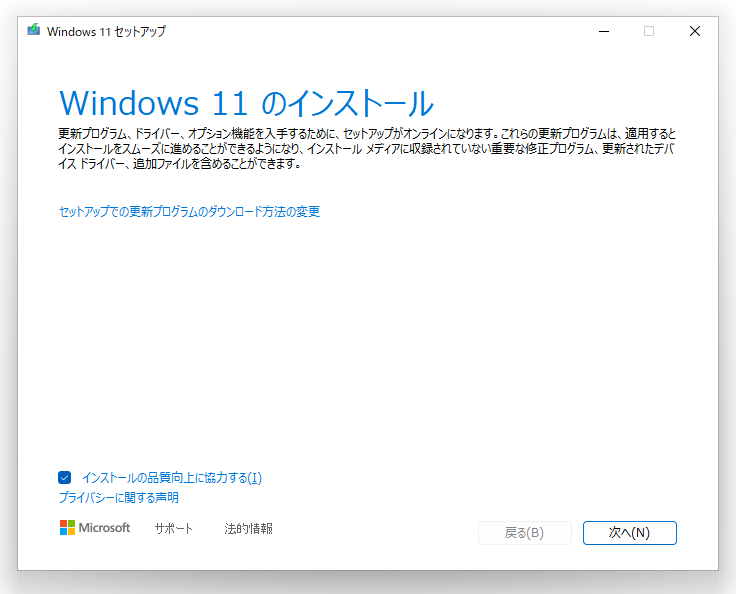736x594 pixels.
Task: Click the 戻る(B) button
Action: (x=524, y=532)
